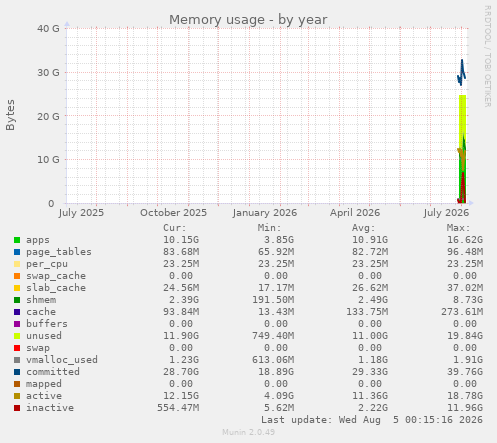Click the 'inactive' legend label
The width and height of the screenshot is (497, 443).
tap(50, 408)
